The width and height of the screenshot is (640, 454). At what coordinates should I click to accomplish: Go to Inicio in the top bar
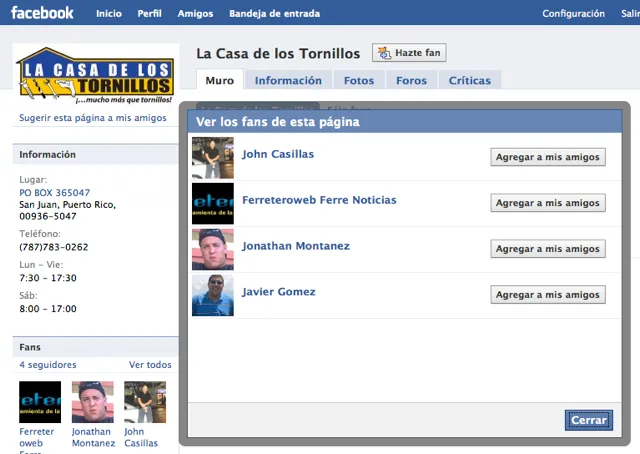[x=109, y=13]
